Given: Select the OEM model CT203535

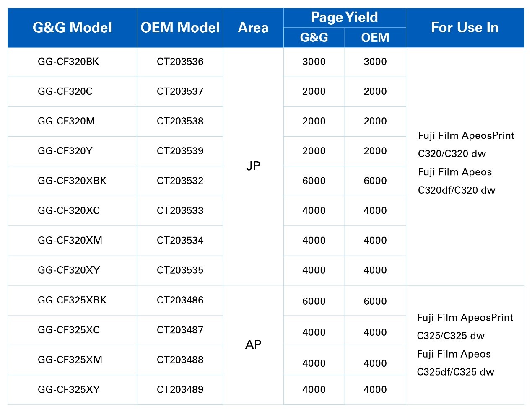Looking at the screenshot, I should (180, 270).
